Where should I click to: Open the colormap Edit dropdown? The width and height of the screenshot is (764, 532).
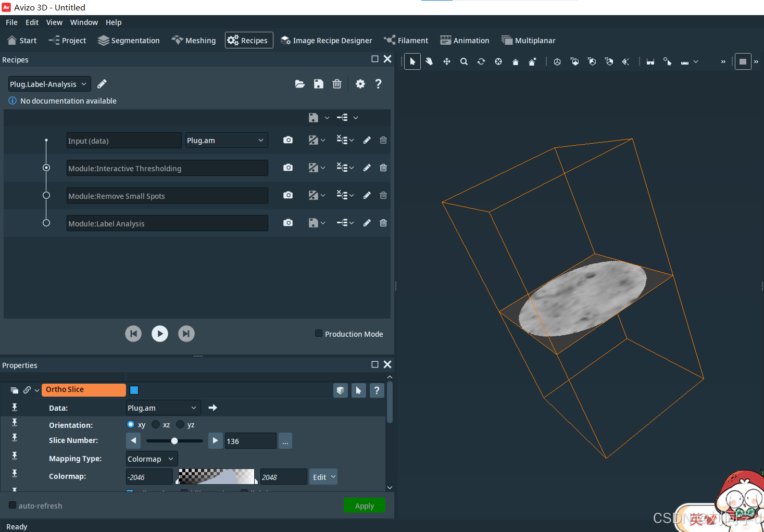tap(323, 477)
